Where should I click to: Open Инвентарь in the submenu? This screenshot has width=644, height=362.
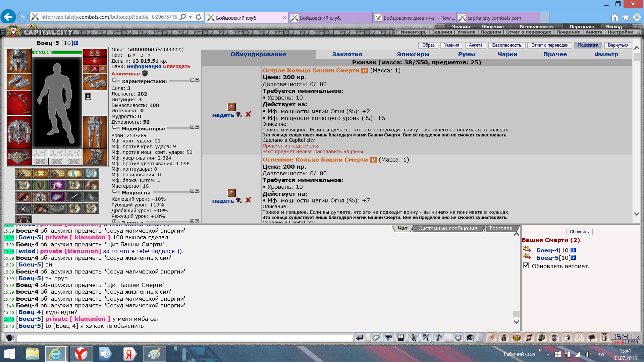coord(413,32)
